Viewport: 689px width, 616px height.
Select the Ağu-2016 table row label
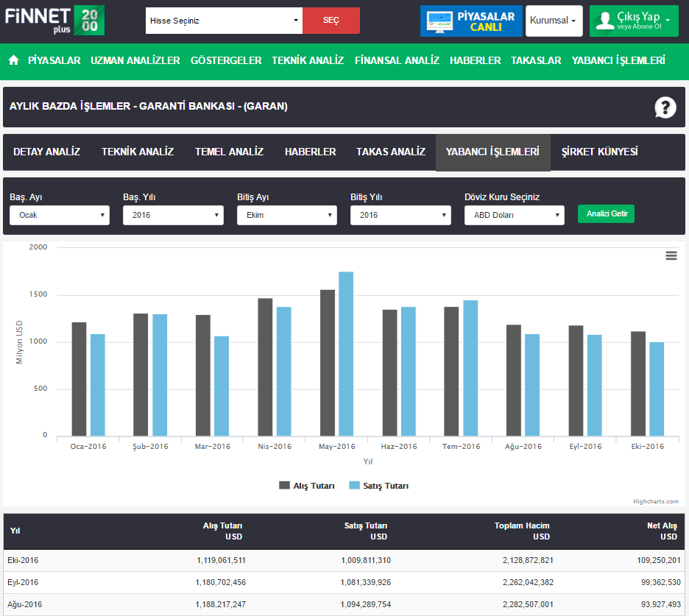click(24, 604)
